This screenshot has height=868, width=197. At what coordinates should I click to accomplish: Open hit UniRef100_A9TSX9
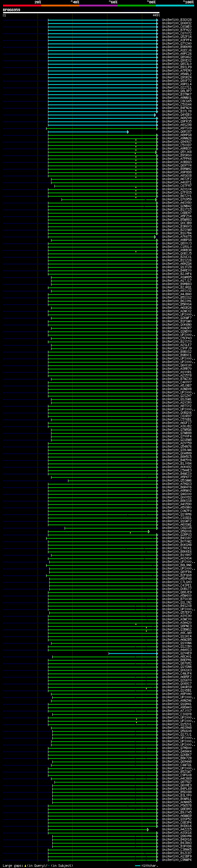pos(176,128)
